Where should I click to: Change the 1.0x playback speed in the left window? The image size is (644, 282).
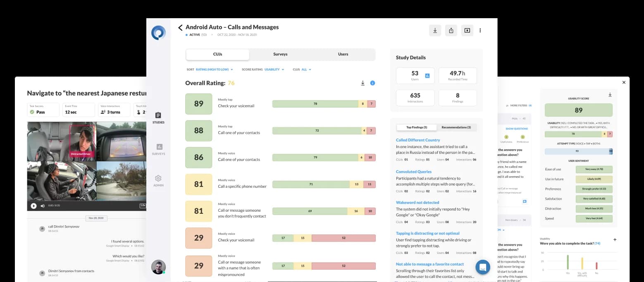[143, 206]
